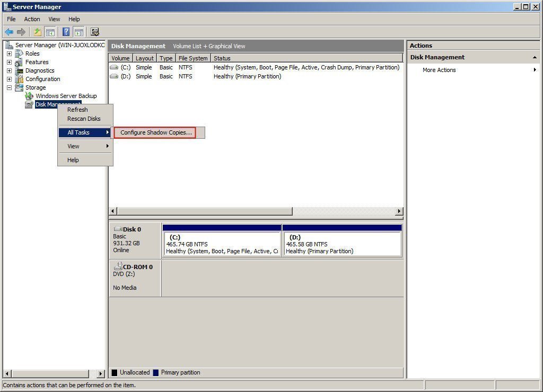Expand the Diagnostics tree node
Screen dimensions: 543x392
10,70
